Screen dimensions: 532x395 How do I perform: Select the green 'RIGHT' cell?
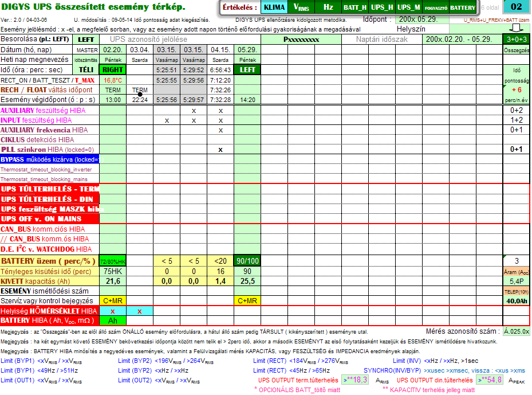point(113,70)
